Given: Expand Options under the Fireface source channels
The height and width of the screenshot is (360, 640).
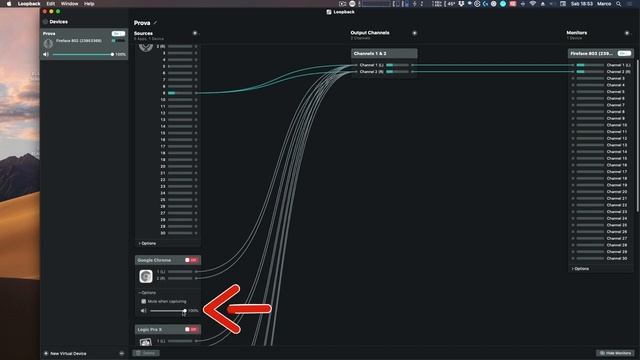Looking at the screenshot, I should coord(147,243).
